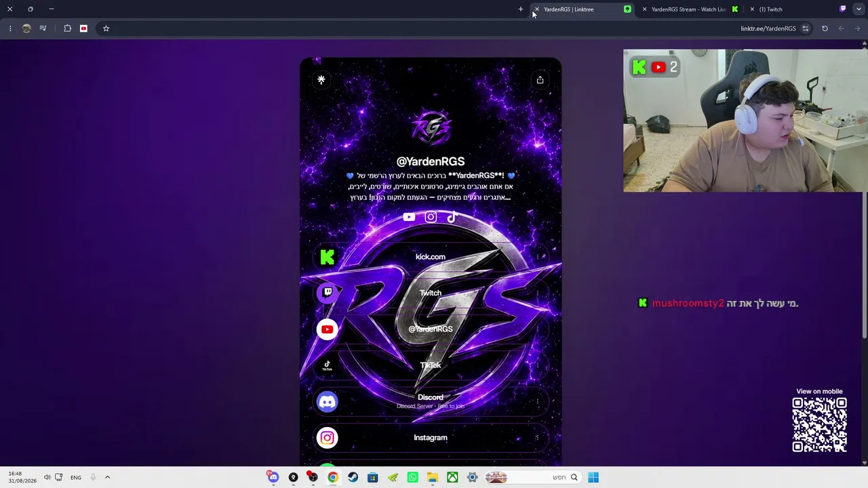Click the @YardenRGS profile heading

point(431,161)
